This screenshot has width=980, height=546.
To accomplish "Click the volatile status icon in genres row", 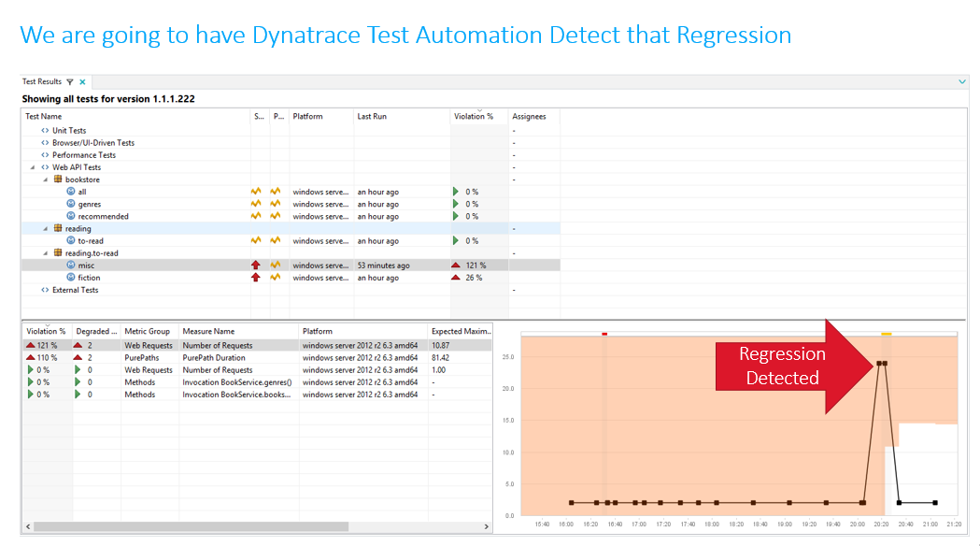I will tap(256, 204).
